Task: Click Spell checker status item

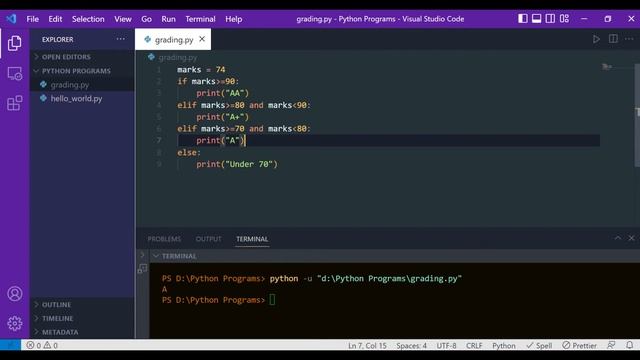Action: pos(539,345)
